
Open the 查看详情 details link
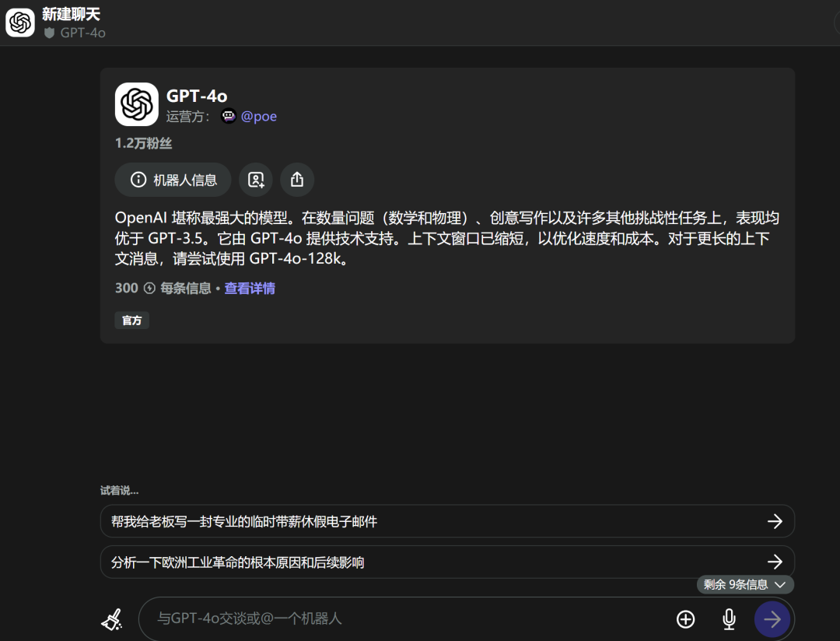[250, 289]
